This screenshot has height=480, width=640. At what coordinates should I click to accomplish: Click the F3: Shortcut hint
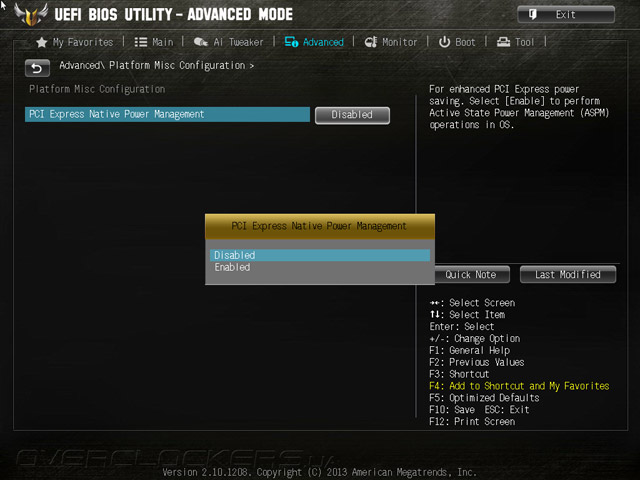point(459,374)
